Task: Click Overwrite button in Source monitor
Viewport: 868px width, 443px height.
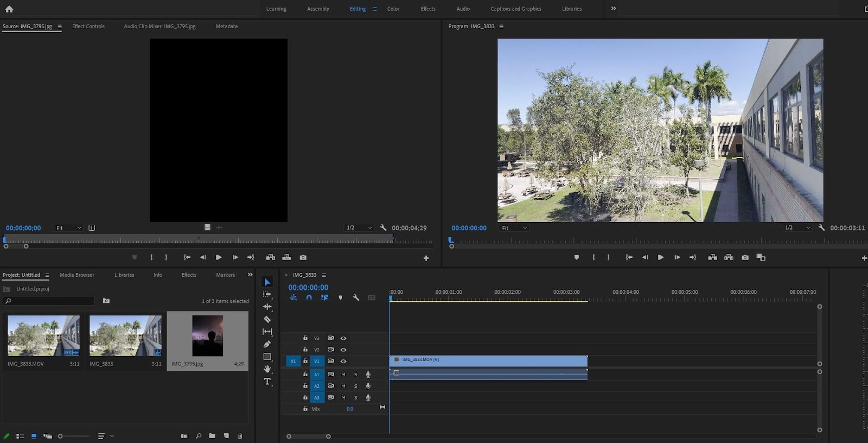Action: point(286,257)
